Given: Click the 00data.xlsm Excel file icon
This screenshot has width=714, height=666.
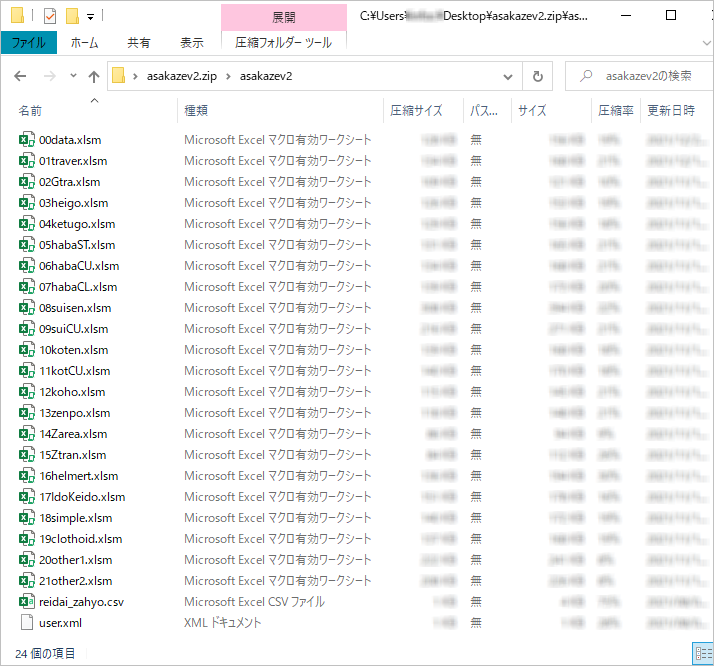Looking at the screenshot, I should (27, 140).
